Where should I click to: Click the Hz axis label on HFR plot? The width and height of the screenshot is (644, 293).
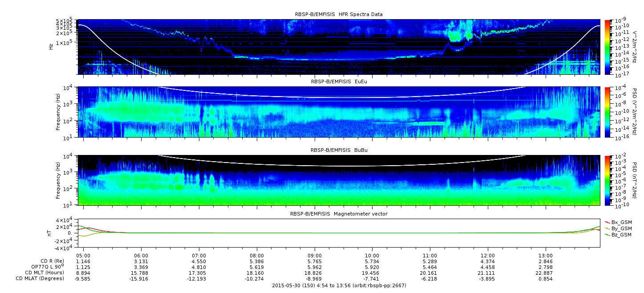(52, 46)
